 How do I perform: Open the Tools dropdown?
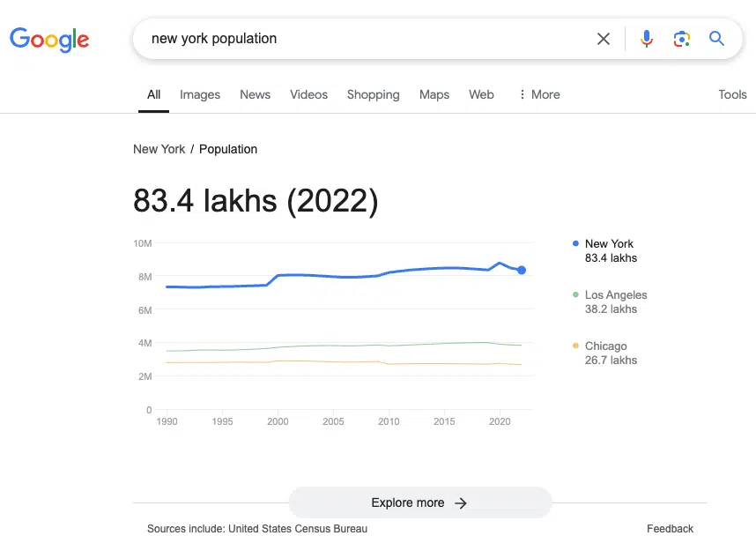click(x=732, y=94)
